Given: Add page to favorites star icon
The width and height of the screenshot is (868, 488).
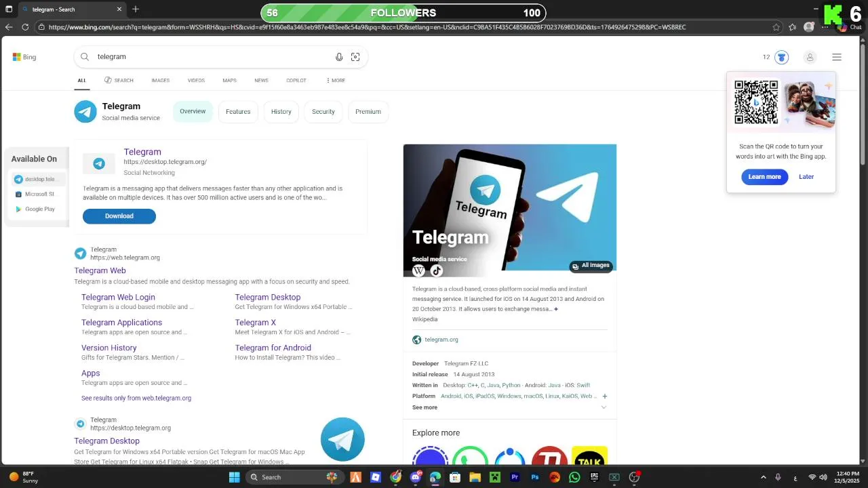Looking at the screenshot, I should pyautogui.click(x=776, y=27).
